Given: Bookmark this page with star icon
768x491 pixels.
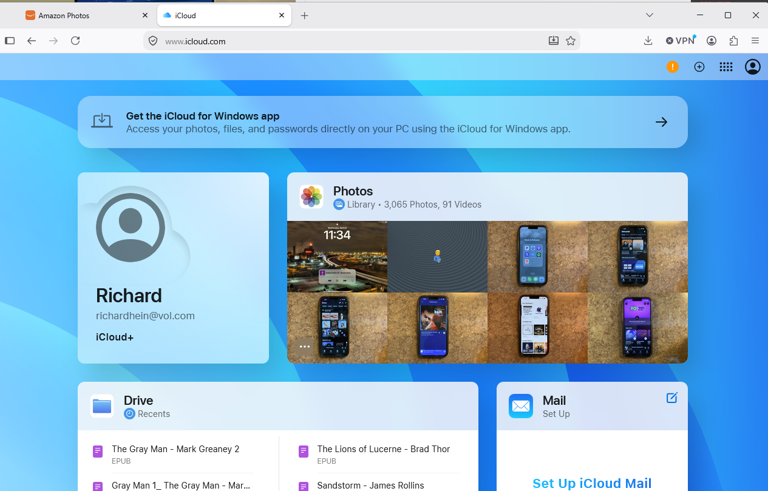Looking at the screenshot, I should [571, 41].
